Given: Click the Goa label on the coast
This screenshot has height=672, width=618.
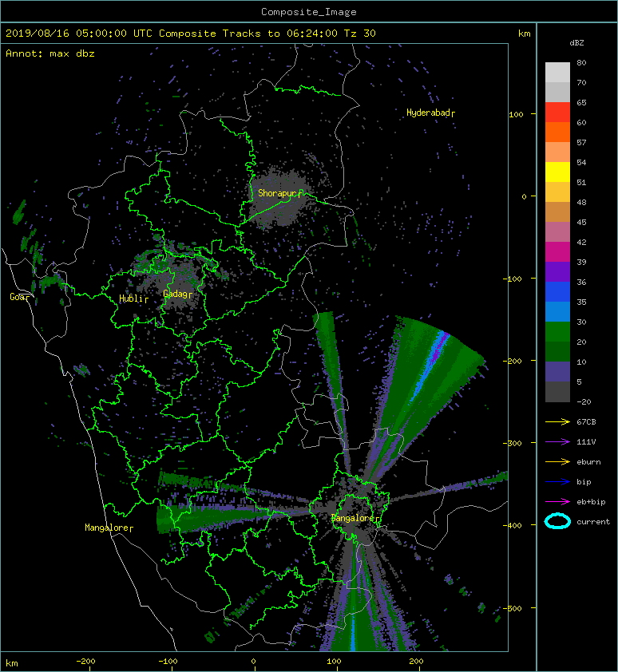Looking at the screenshot, I should [20, 297].
